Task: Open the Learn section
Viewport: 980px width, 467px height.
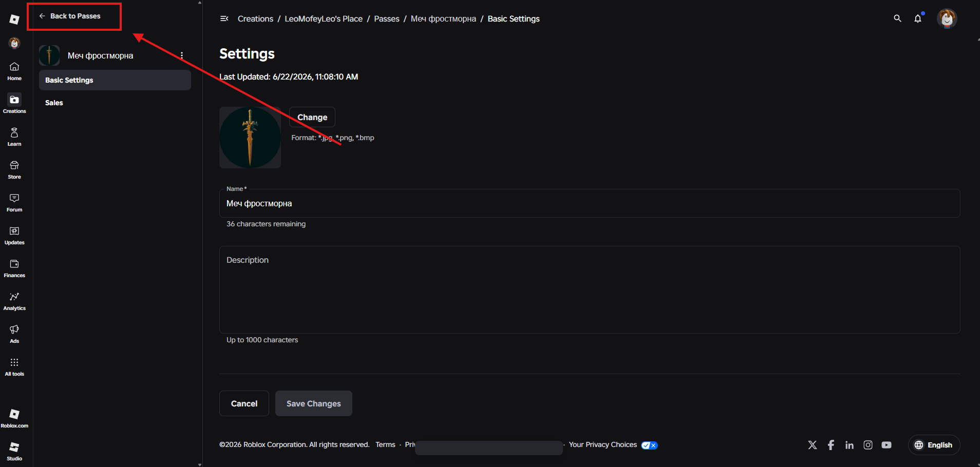Action: tap(14, 137)
